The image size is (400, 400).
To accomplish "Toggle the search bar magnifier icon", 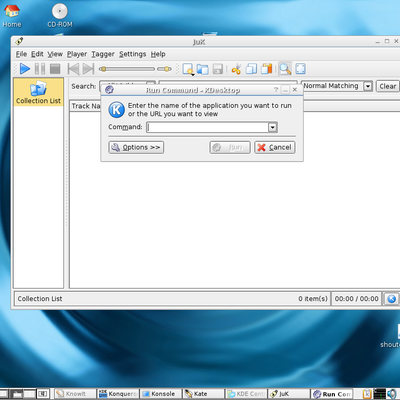I will click(x=285, y=69).
